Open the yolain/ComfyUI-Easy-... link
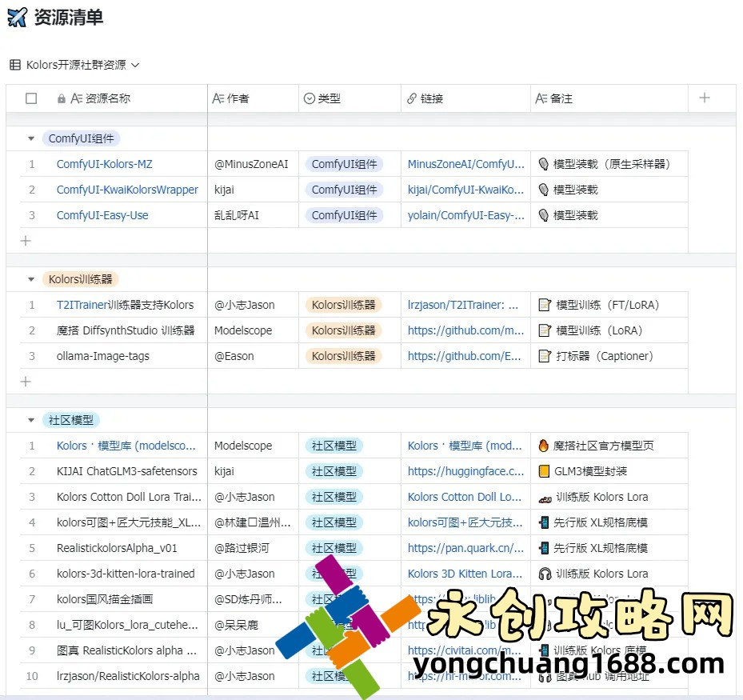The image size is (743, 700). (465, 216)
